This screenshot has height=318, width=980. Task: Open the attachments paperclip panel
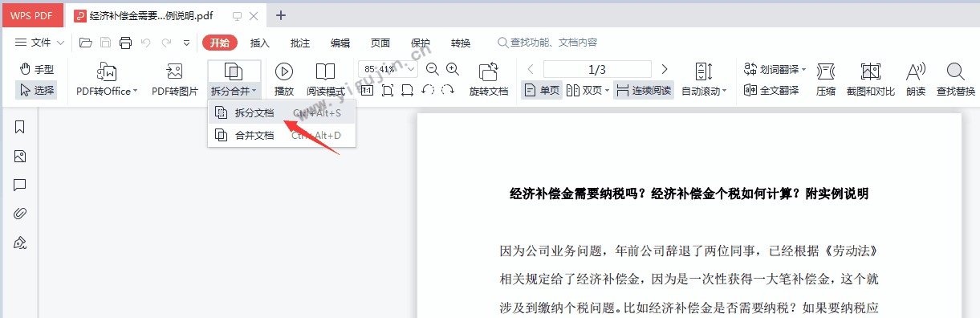(x=20, y=214)
